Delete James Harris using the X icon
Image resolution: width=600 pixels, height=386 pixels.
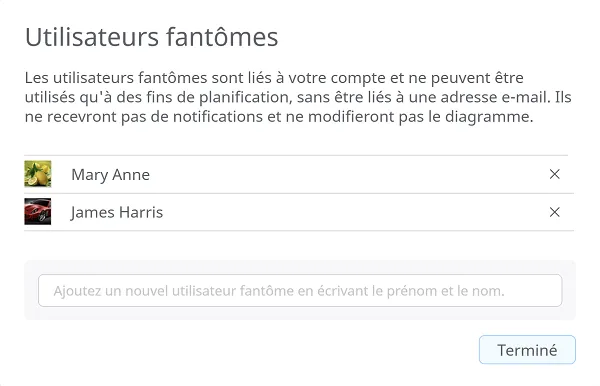click(x=554, y=212)
